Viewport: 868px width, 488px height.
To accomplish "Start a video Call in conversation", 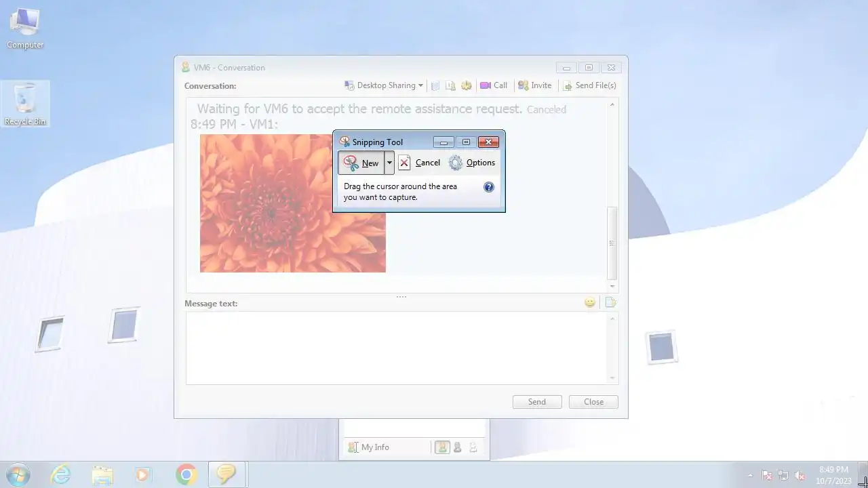I will 494,85.
